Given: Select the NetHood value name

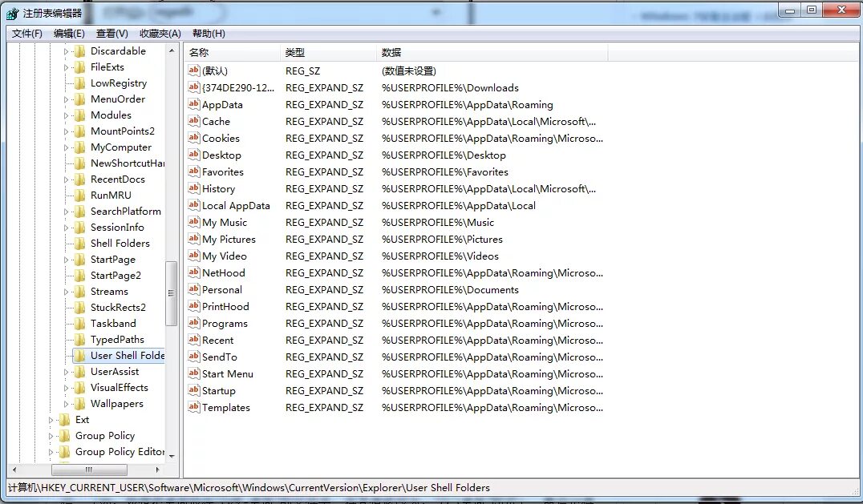Looking at the screenshot, I should click(x=223, y=272).
